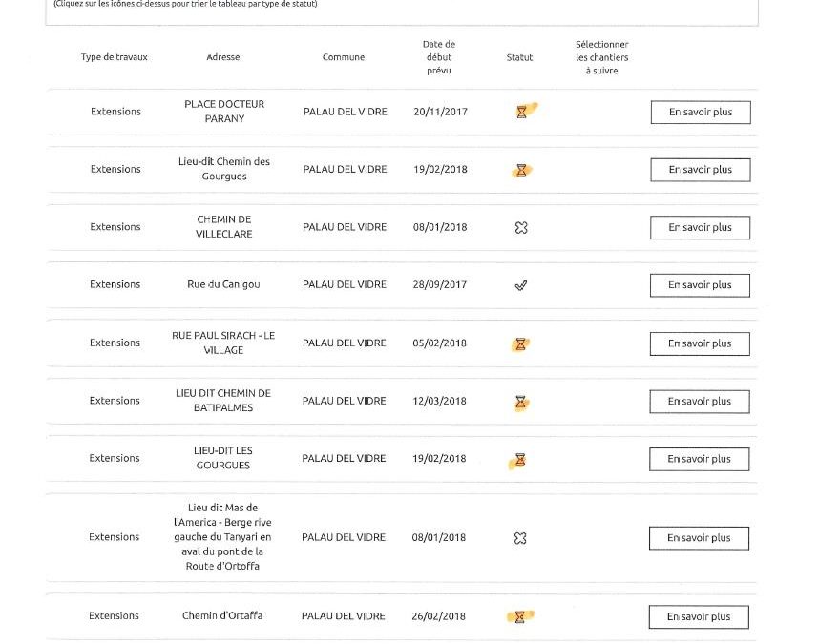Click the checkmark status icon for Rue du Canigou
The width and height of the screenshot is (819, 644).
(x=521, y=285)
